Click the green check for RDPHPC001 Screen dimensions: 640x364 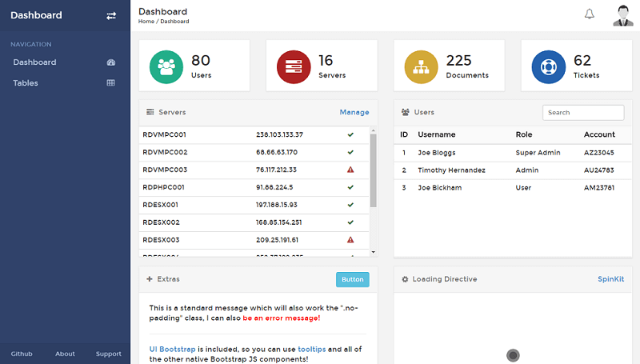point(350,187)
